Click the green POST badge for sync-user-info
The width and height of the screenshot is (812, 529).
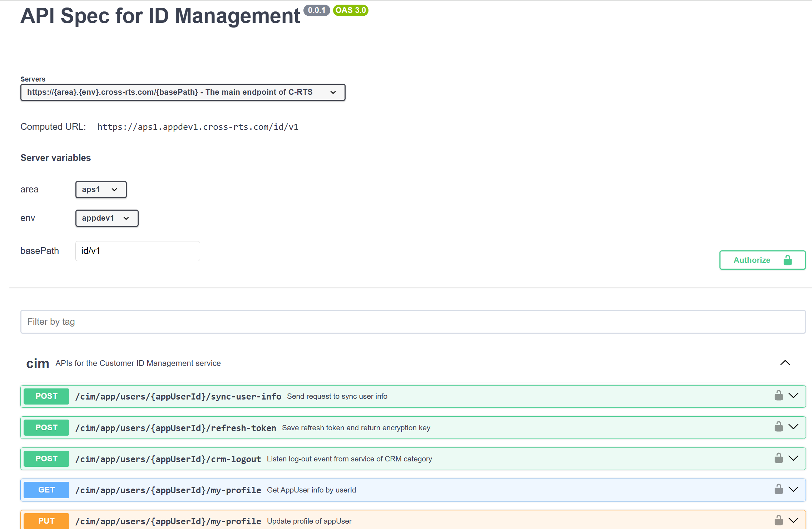[46, 396]
